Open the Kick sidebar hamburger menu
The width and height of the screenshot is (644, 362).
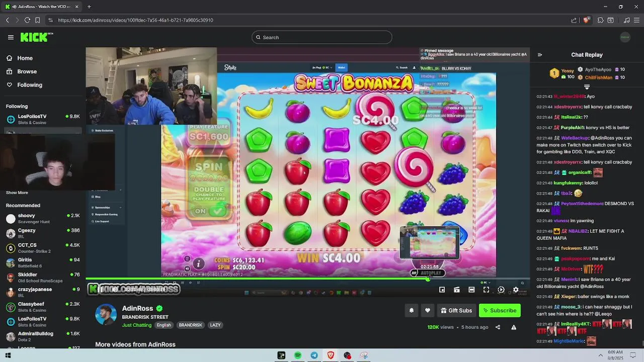(x=11, y=37)
